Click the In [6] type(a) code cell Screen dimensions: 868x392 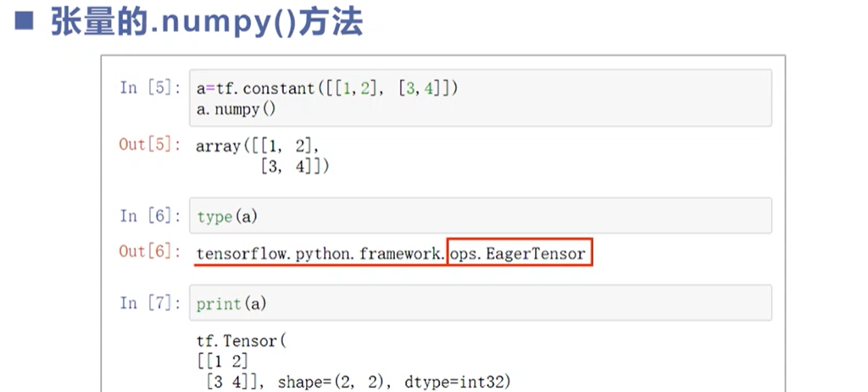click(x=480, y=216)
